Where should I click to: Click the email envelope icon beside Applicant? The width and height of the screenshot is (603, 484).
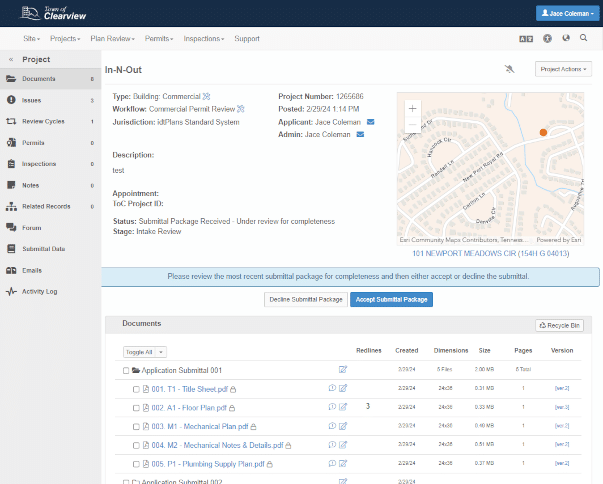point(371,122)
